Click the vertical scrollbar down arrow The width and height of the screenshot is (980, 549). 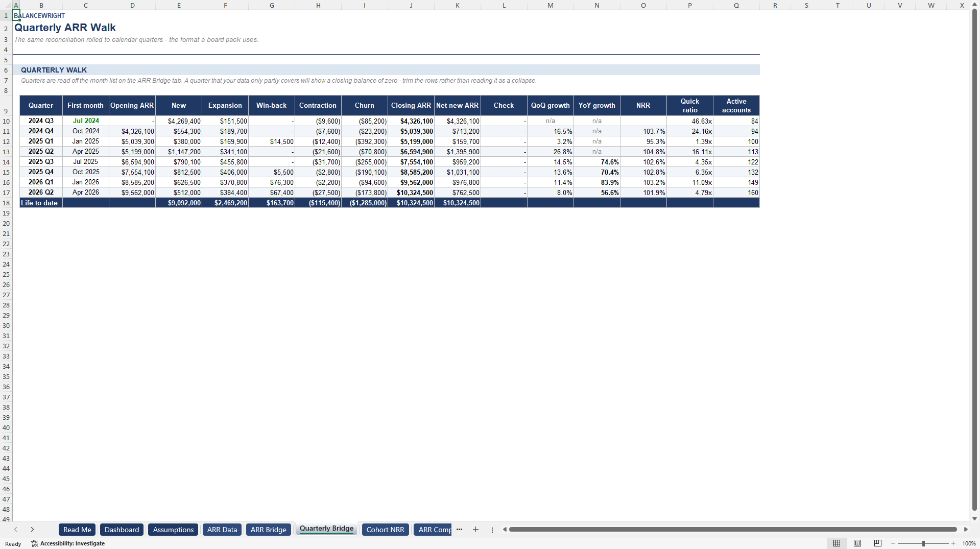[x=974, y=518]
